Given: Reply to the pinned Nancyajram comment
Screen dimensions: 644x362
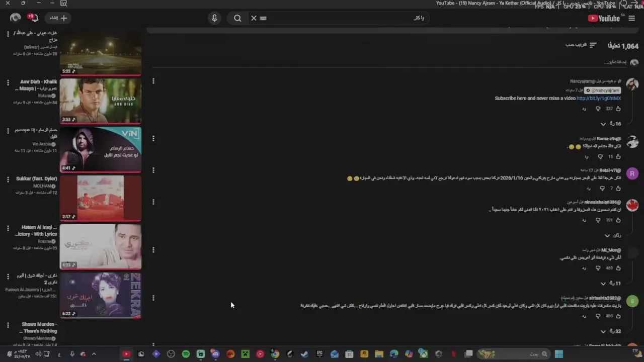Looking at the screenshot, I should coord(584,109).
